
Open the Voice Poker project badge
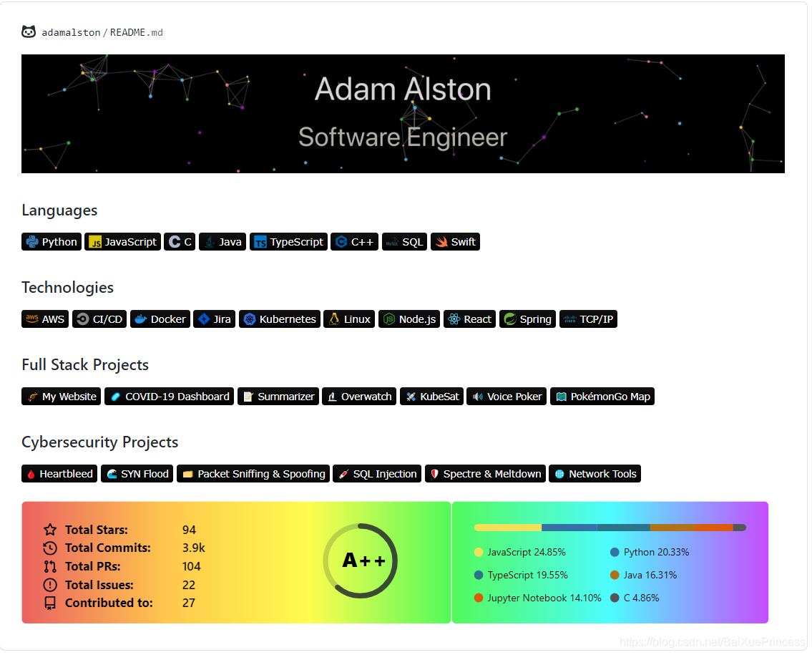coord(507,397)
